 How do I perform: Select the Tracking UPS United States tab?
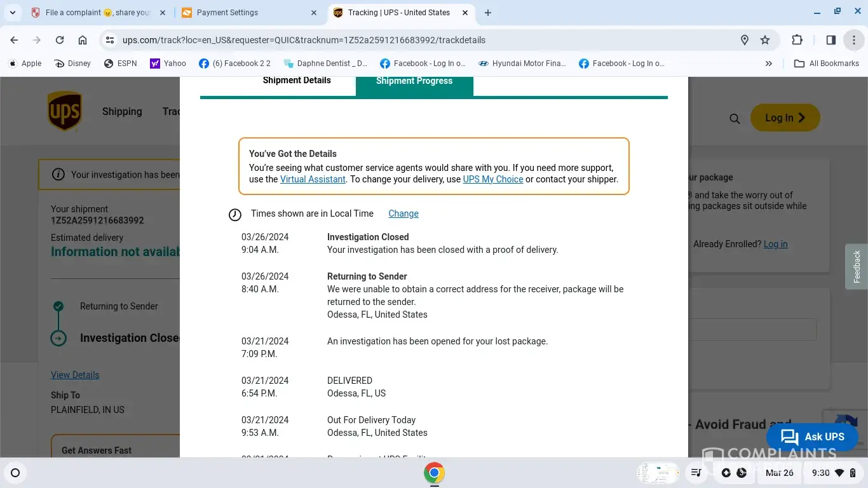[402, 13]
